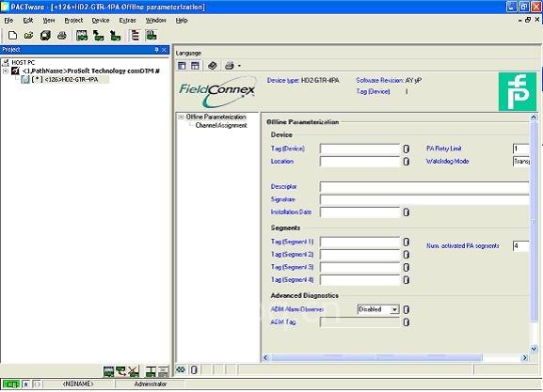Open the Watchdog Mode dropdown

[x=520, y=162]
